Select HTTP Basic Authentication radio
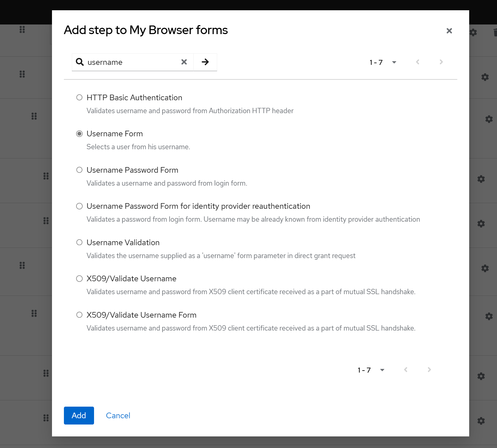 [79, 97]
